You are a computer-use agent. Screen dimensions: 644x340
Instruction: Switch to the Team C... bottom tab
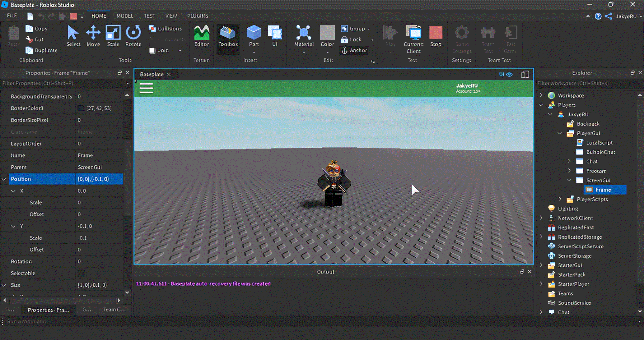[x=114, y=310]
